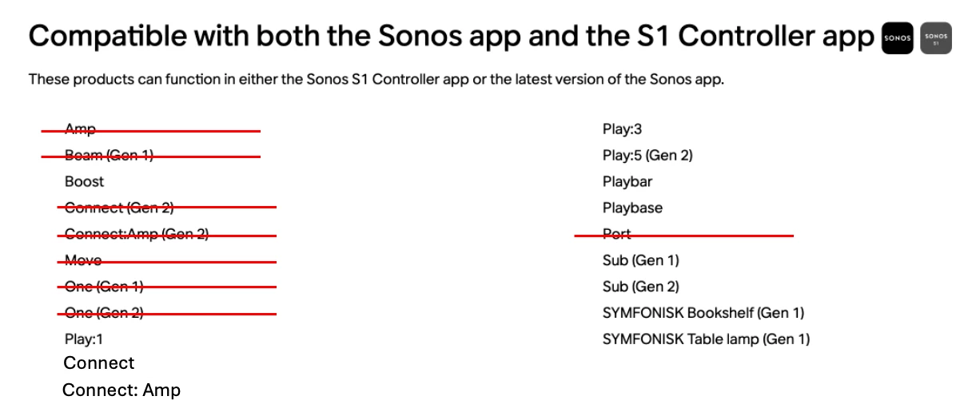
Task: Select Sub (Gen 2) entry
Action: point(641,287)
